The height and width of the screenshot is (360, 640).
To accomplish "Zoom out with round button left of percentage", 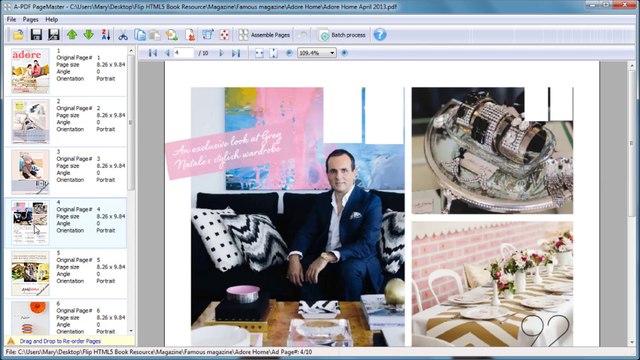I will point(289,53).
